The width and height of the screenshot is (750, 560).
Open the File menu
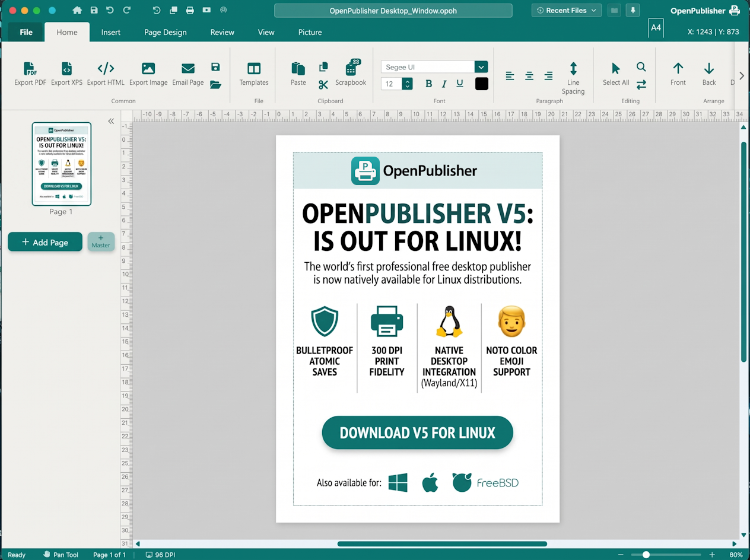coord(26,32)
